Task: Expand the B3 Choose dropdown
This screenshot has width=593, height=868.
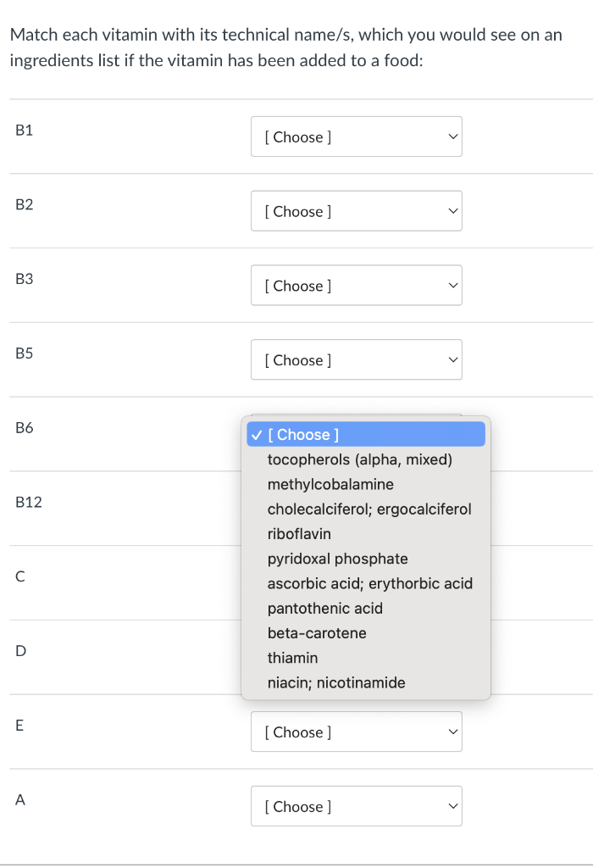Action: (x=356, y=286)
